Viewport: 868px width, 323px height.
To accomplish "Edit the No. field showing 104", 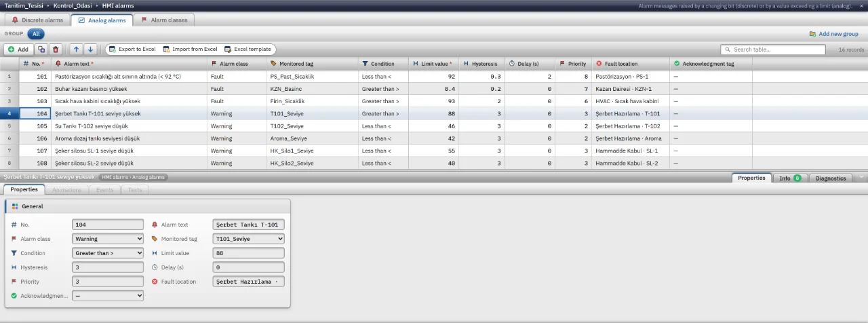I will pos(108,225).
